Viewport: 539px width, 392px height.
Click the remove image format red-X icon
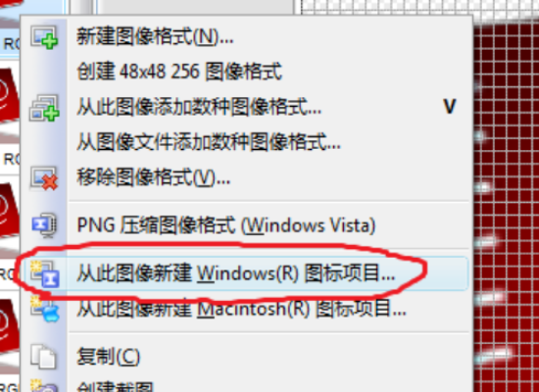pyautogui.click(x=44, y=178)
